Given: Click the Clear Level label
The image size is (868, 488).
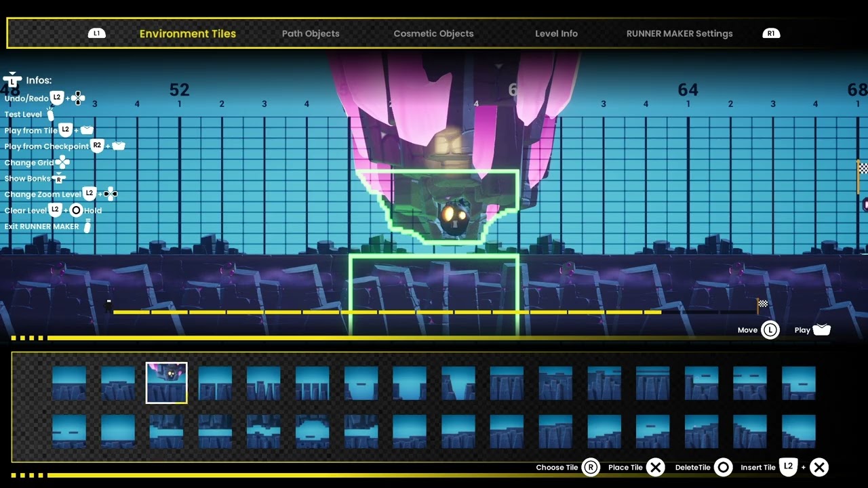Looking at the screenshot, I should click(x=26, y=211).
